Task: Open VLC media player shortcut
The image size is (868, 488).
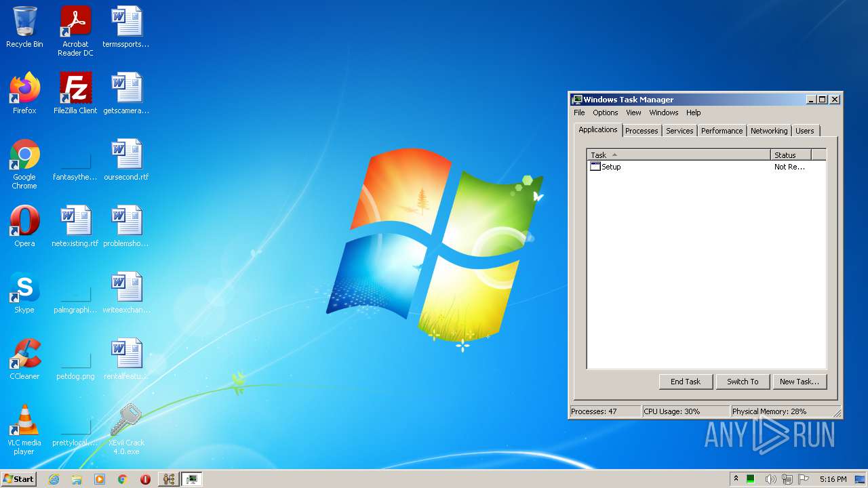Action: coord(24,430)
